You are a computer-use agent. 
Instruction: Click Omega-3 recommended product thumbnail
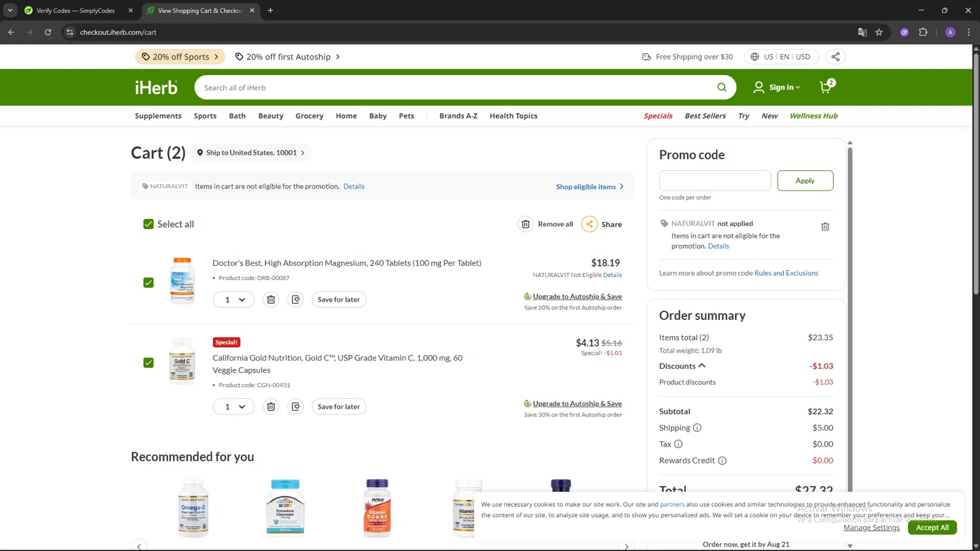193,508
